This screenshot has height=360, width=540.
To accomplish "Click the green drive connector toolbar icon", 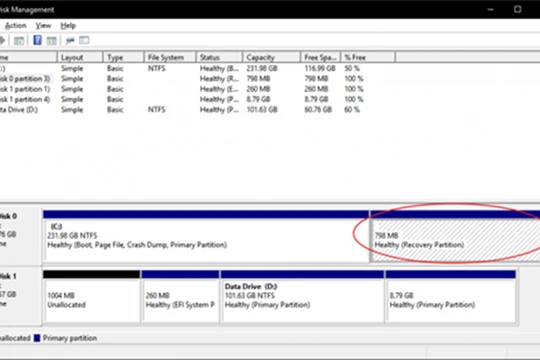I will click(70, 41).
